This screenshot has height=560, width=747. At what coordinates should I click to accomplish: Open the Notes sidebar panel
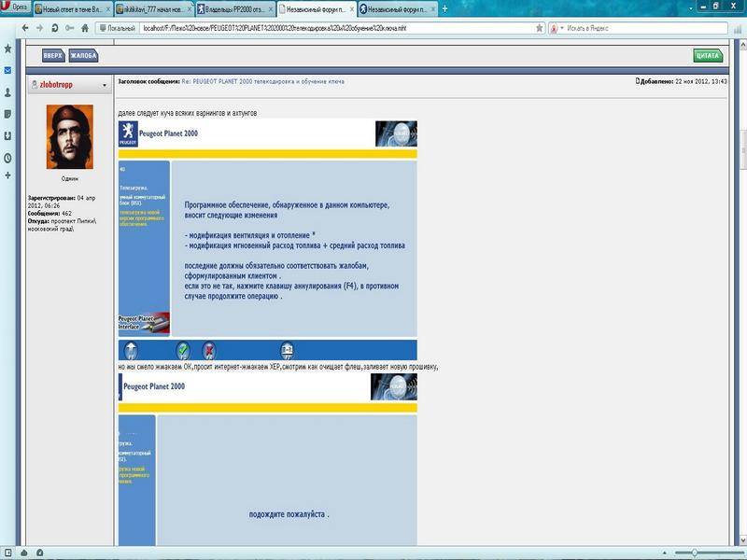[x=7, y=114]
